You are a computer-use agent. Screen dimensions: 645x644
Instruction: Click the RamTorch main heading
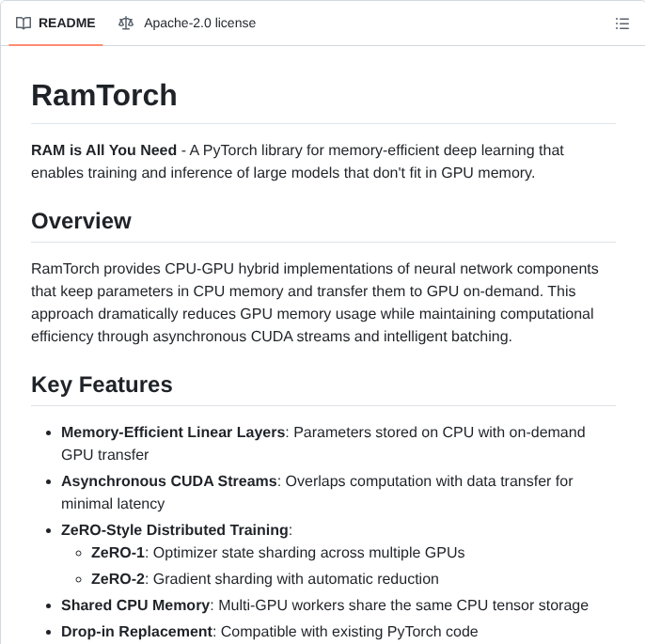tap(104, 95)
